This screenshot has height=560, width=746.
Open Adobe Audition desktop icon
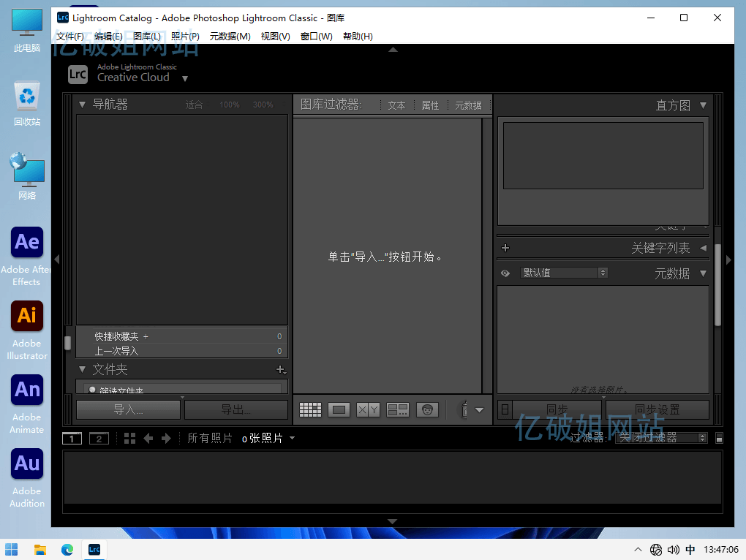coord(26,477)
